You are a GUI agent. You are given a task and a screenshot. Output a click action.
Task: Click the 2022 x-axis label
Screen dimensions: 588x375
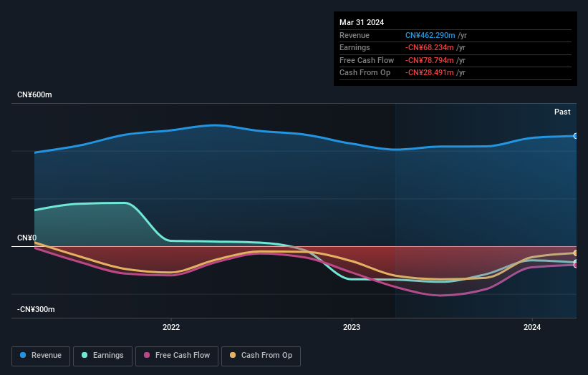click(x=171, y=327)
